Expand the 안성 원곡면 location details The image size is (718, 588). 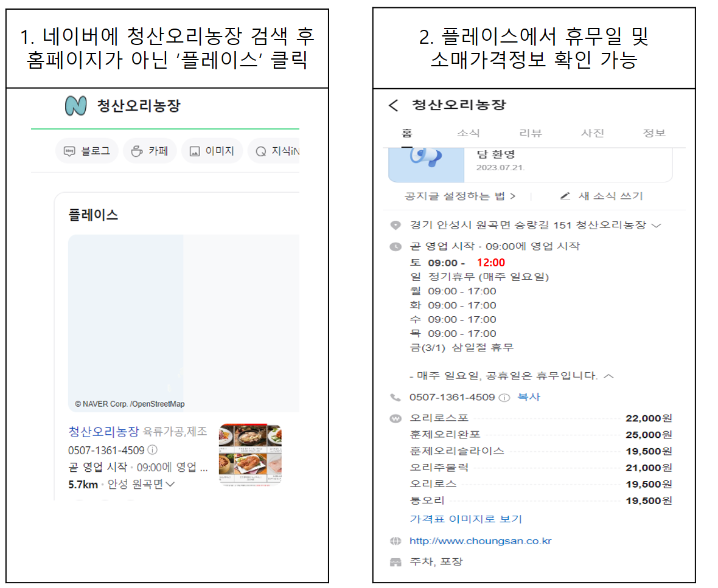click(x=170, y=485)
